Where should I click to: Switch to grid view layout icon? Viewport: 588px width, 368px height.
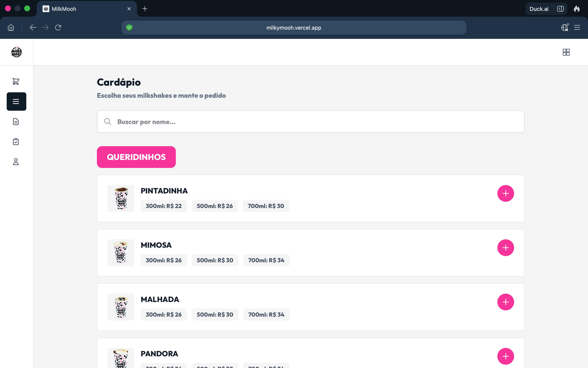tap(566, 52)
